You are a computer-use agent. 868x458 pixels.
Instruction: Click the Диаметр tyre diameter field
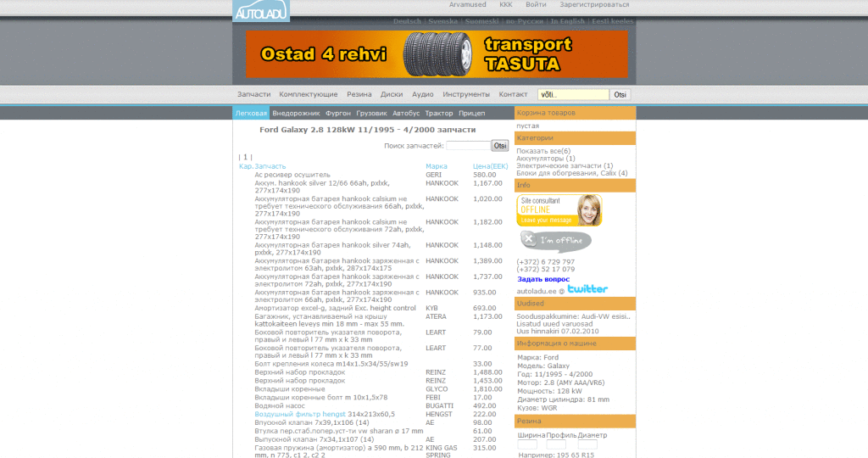587,444
